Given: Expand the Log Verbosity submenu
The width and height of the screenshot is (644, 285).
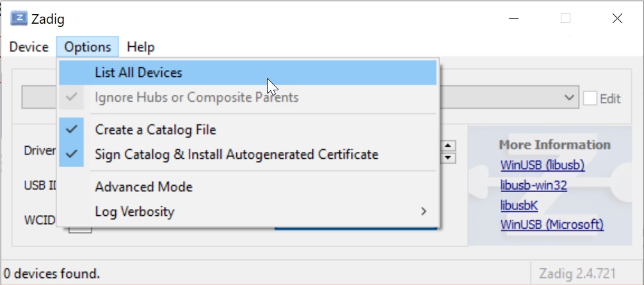Looking at the screenshot, I should pos(134,211).
